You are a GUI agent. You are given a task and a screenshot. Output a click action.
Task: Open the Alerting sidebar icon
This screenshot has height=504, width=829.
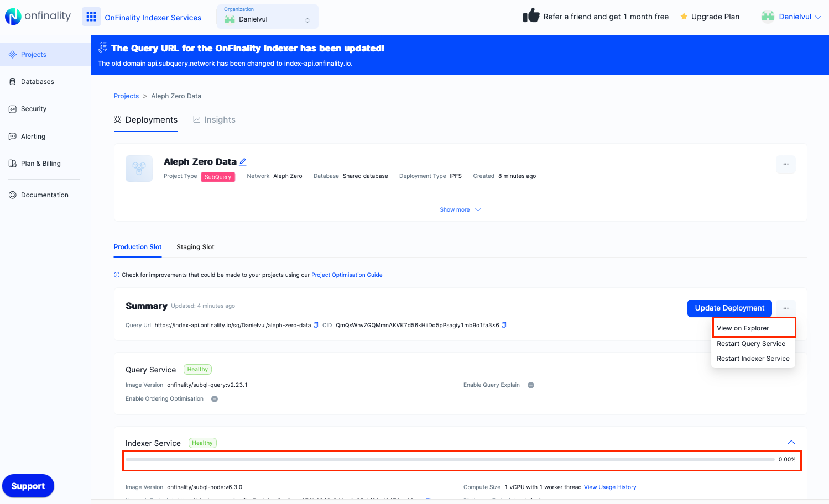tap(13, 136)
